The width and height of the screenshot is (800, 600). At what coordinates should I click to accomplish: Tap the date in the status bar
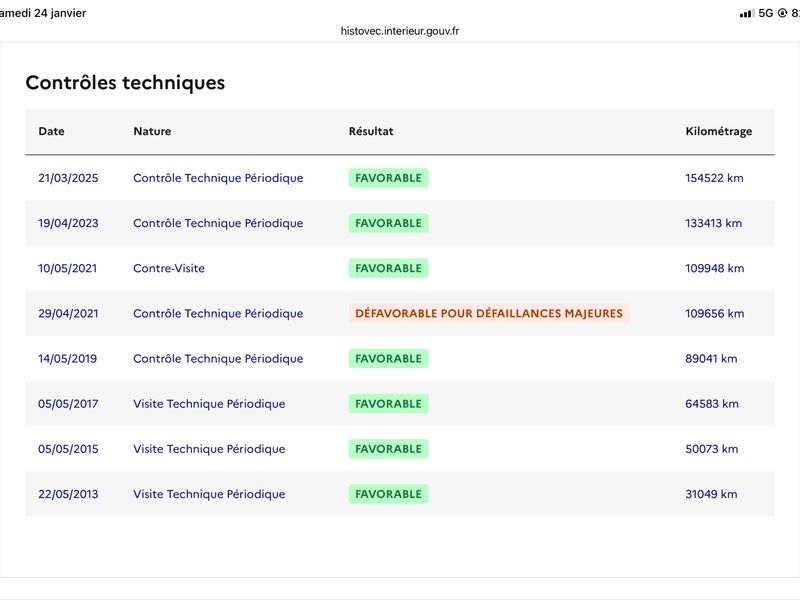click(44, 13)
